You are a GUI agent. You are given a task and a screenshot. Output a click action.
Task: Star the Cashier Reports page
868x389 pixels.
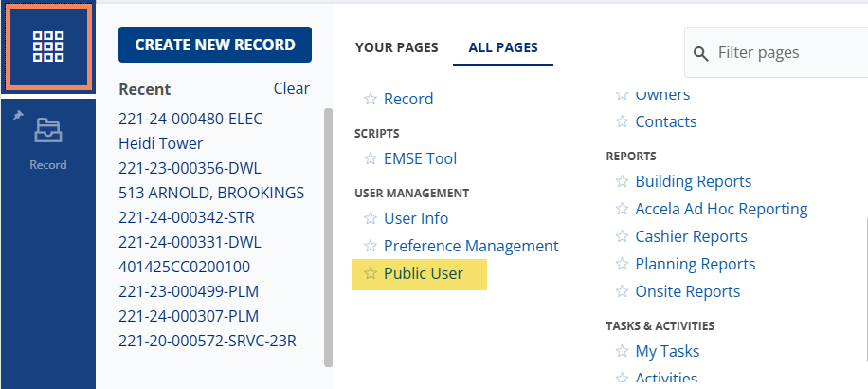point(622,236)
